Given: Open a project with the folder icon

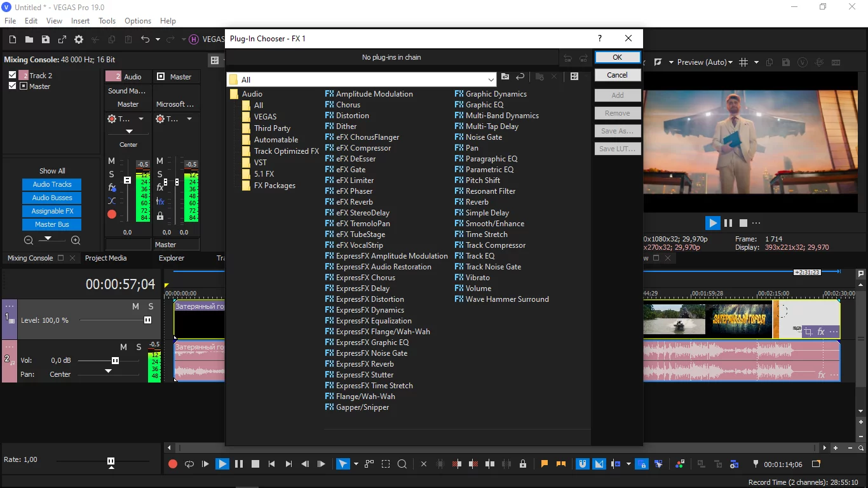Looking at the screenshot, I should pyautogui.click(x=29, y=39).
